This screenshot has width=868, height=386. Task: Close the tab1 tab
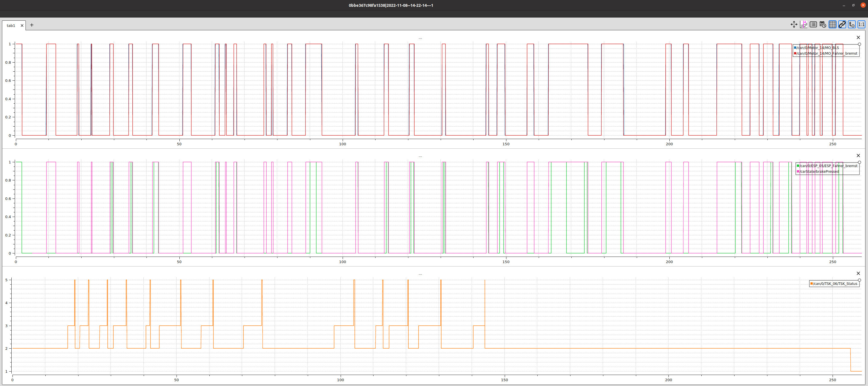(x=22, y=25)
